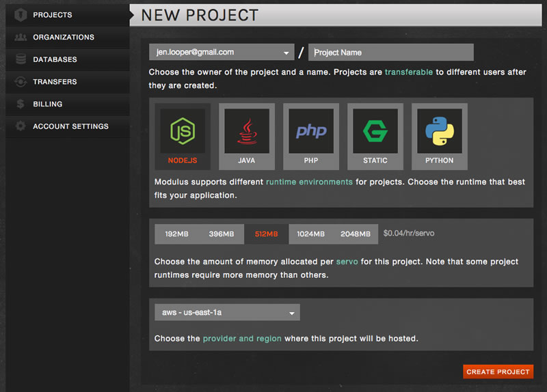547x392 pixels.
Task: Open the Account Settings menu item
Action: 68,126
